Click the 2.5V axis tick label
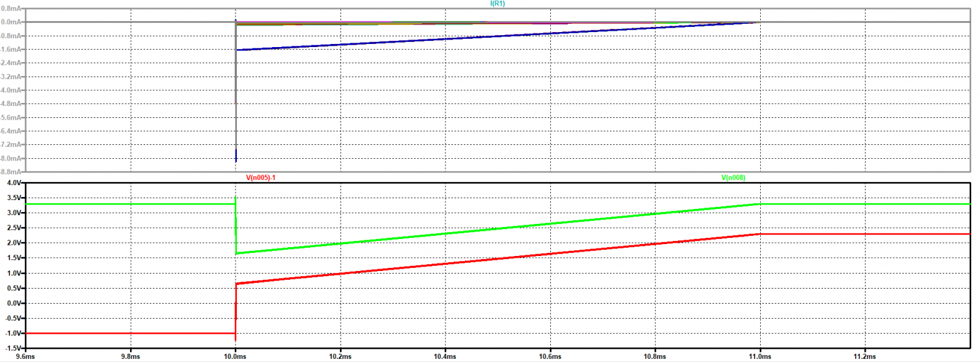 coord(14,228)
